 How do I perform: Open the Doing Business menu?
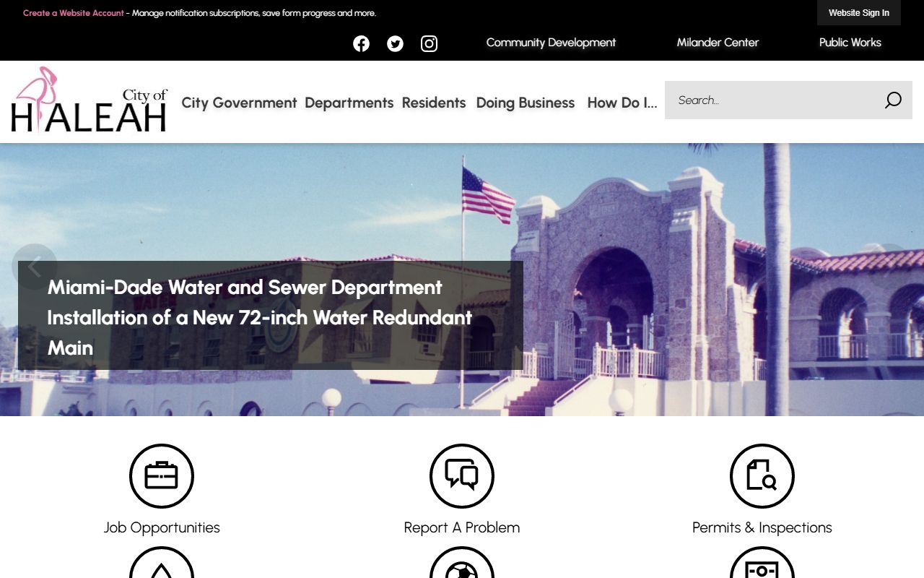pos(526,103)
